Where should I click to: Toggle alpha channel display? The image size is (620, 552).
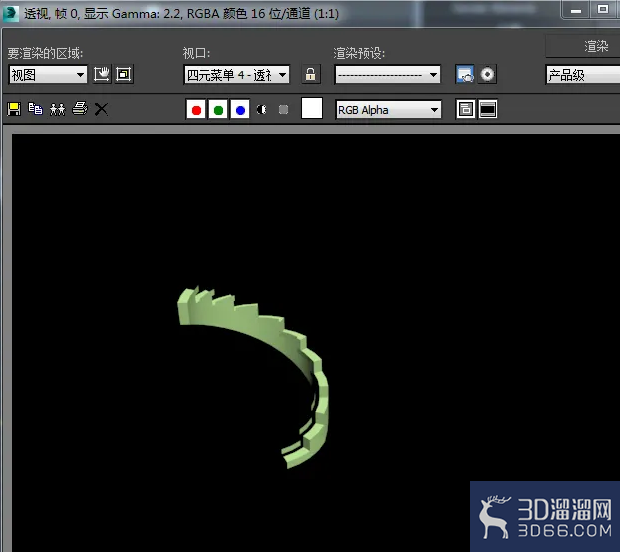coord(261,109)
